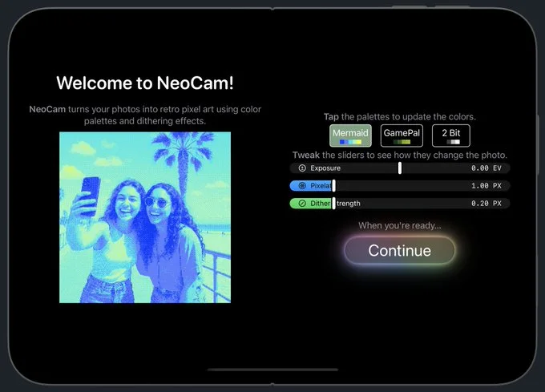Click the Dither Strength icon
Image resolution: width=545 pixels, height=392 pixels.
(x=302, y=204)
